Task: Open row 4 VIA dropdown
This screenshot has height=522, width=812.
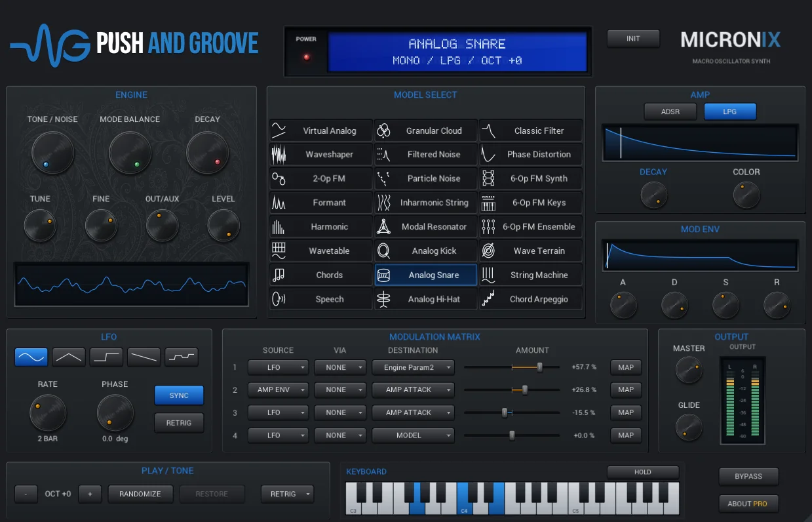Action: (x=340, y=435)
